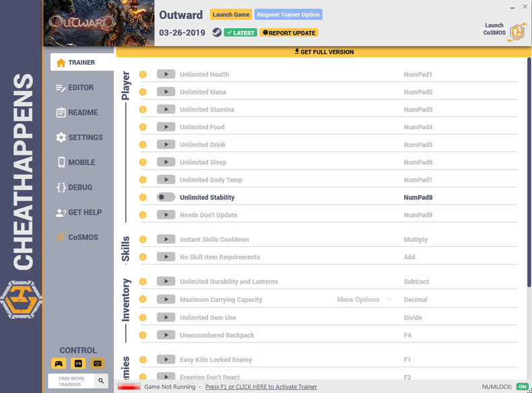Toggle the Unlimited Stability switch
The width and height of the screenshot is (532, 393).
tap(166, 197)
